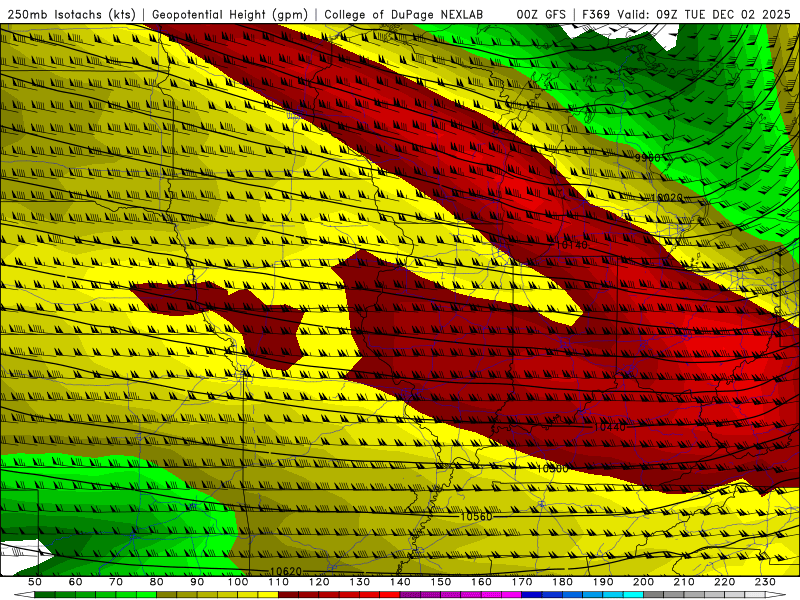This screenshot has height=600, width=800.
Task: Click the "00Z GFS" model run label
Action: 541,15
